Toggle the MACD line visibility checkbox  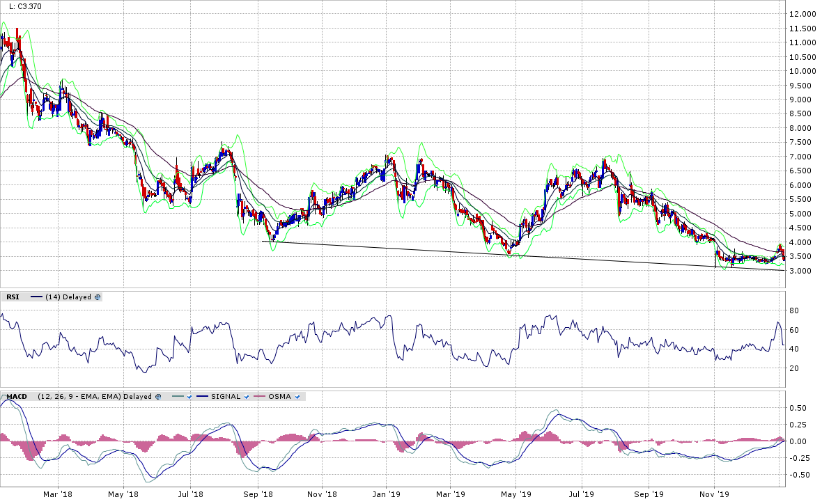point(189,397)
